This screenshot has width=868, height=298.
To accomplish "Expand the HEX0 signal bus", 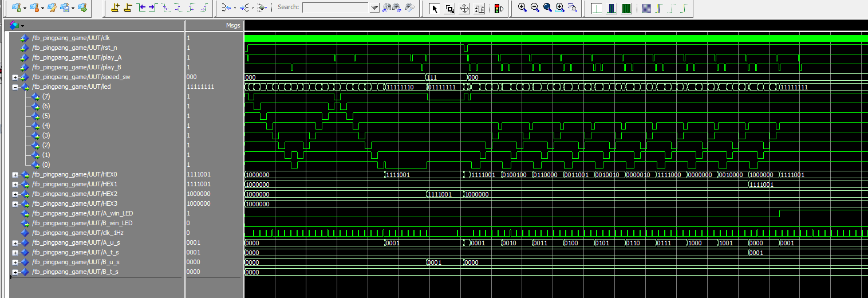I will pyautogui.click(x=15, y=175).
